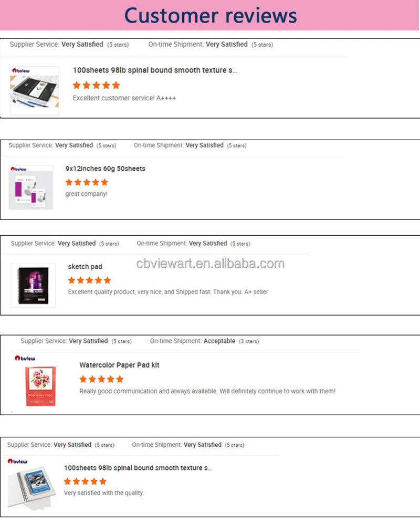Click star rating of first review
Screen dimensions: 420x525
(97, 85)
